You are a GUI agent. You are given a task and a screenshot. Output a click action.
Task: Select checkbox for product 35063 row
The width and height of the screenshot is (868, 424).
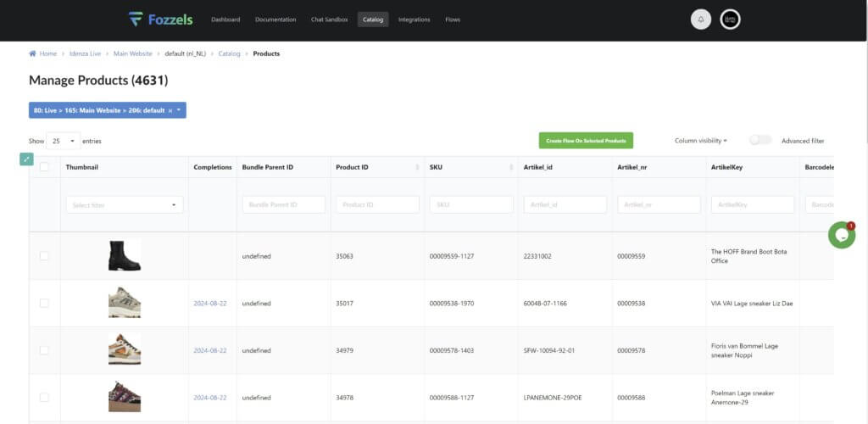tap(44, 256)
